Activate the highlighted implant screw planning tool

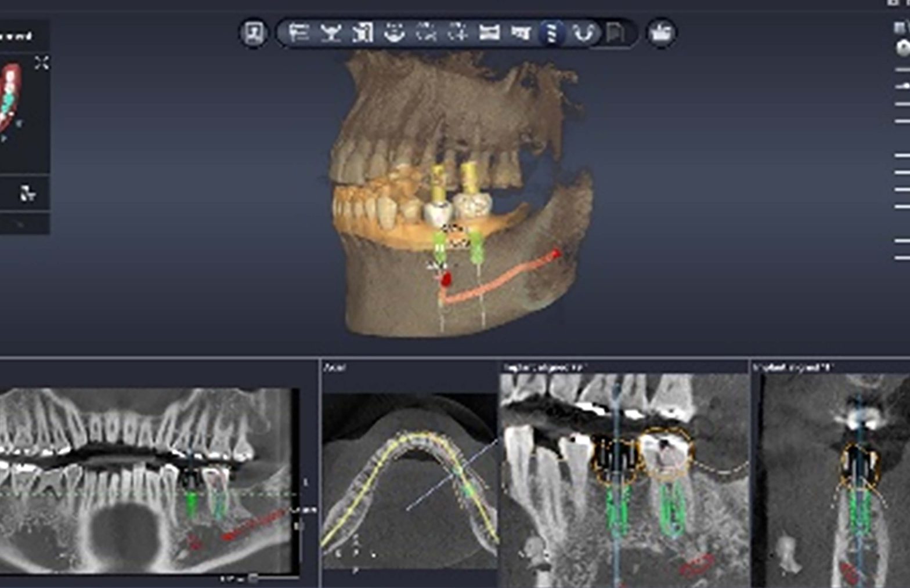(x=551, y=33)
